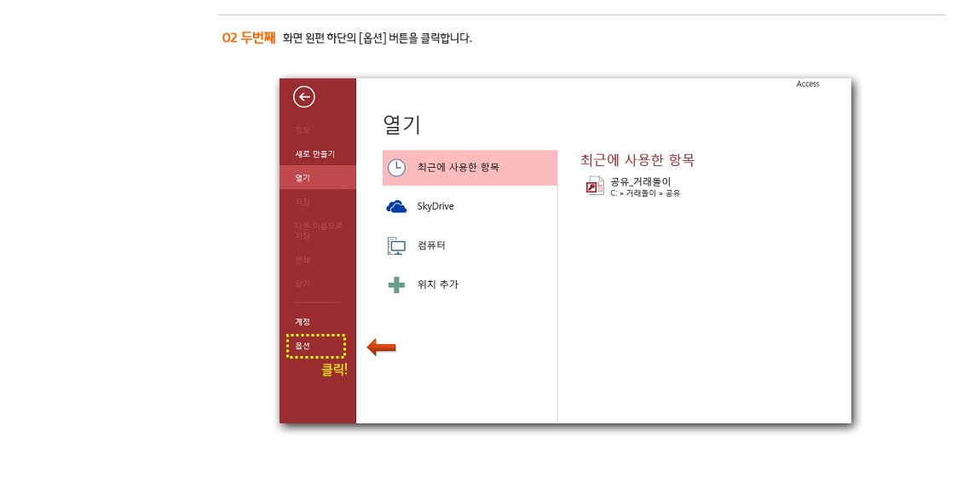The height and width of the screenshot is (500, 980).
Task: Click the green plus icon for 위치 추가
Action: (396, 285)
